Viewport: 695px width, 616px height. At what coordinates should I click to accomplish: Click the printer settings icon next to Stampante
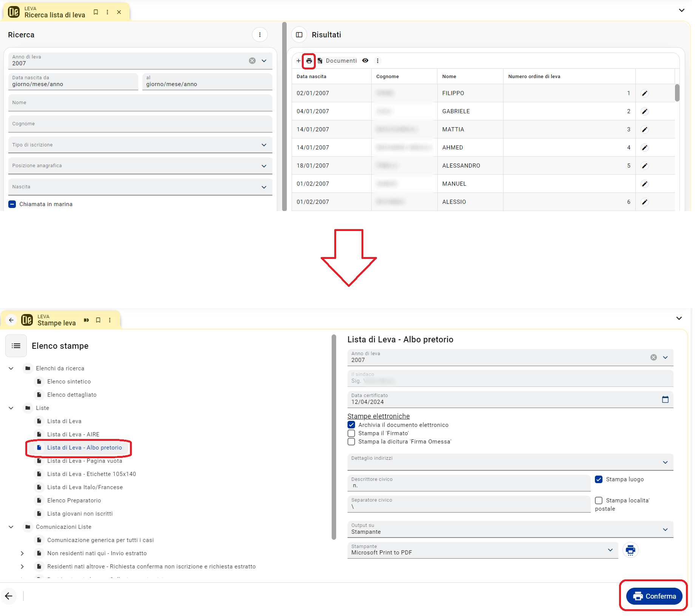click(630, 550)
